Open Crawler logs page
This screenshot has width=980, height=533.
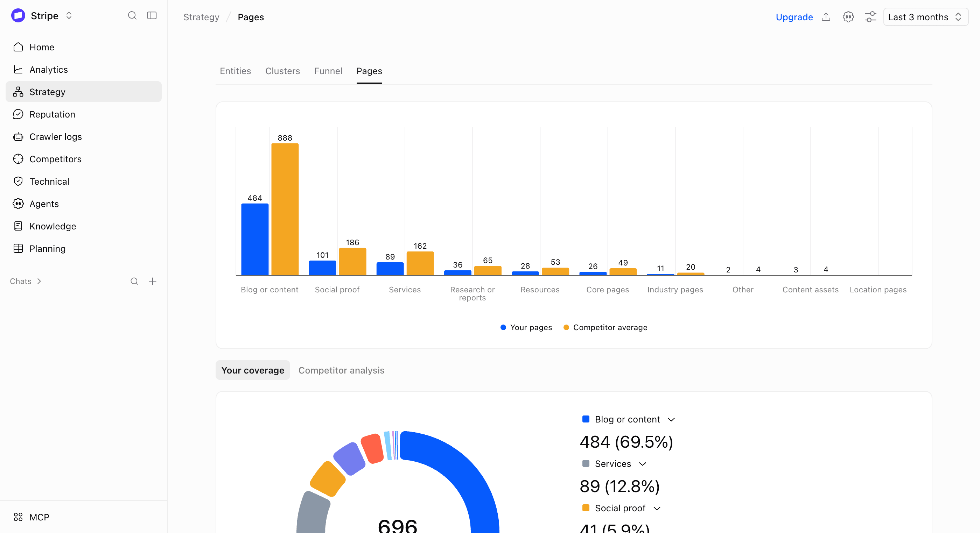pos(83,137)
